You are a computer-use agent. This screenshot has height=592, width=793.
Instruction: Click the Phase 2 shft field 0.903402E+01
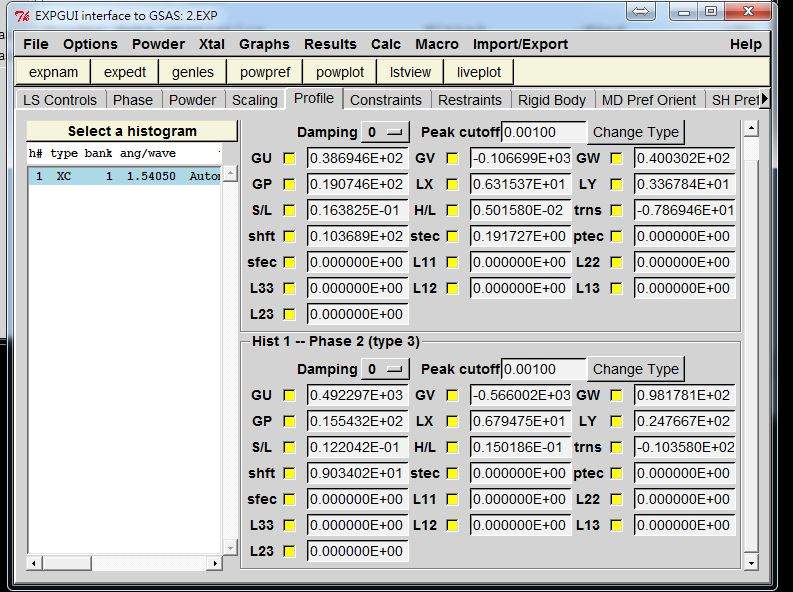[357, 474]
